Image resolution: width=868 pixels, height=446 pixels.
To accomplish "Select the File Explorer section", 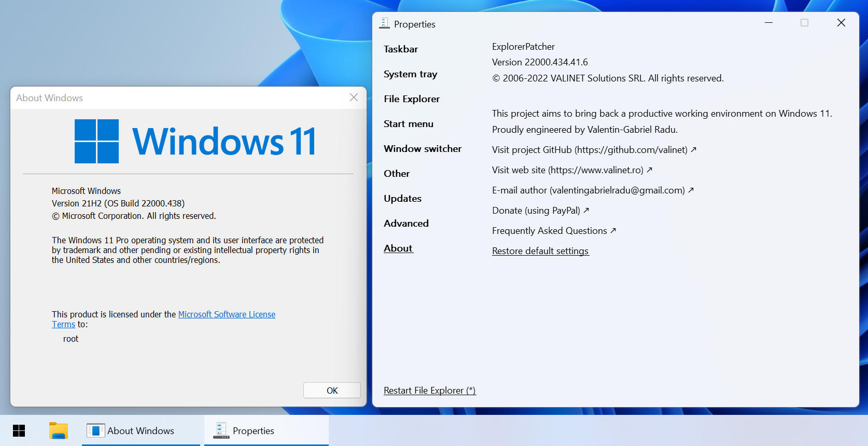I will coord(412,99).
